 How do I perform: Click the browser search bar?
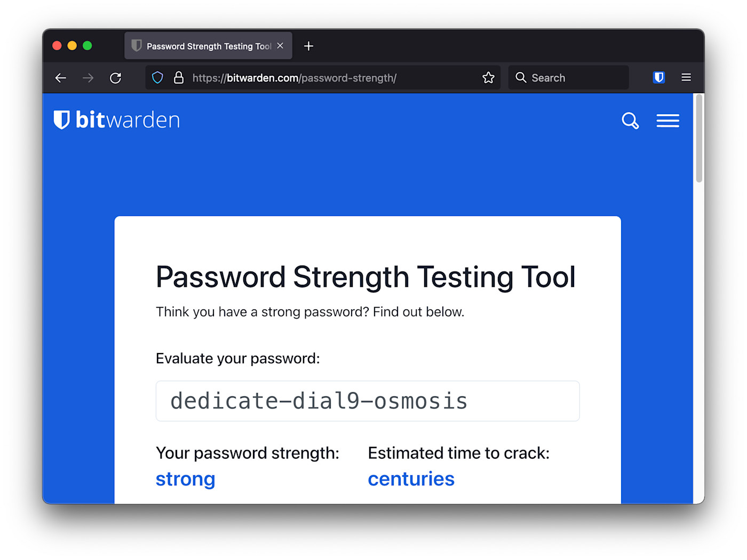point(568,77)
